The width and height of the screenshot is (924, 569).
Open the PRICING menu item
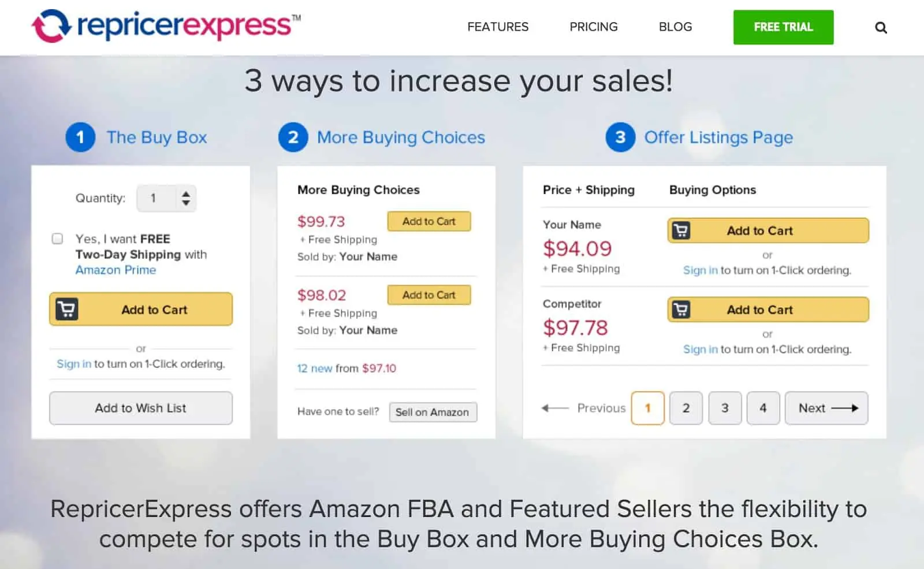click(x=593, y=27)
